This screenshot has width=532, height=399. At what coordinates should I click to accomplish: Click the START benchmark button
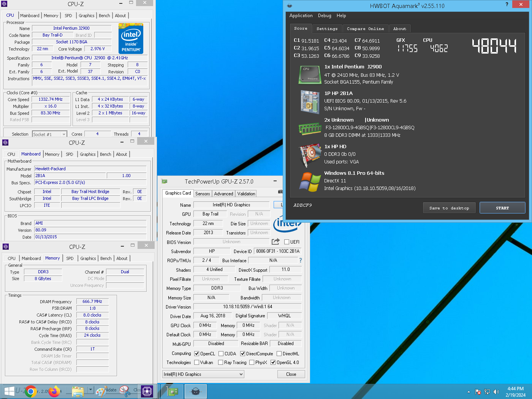502,208
